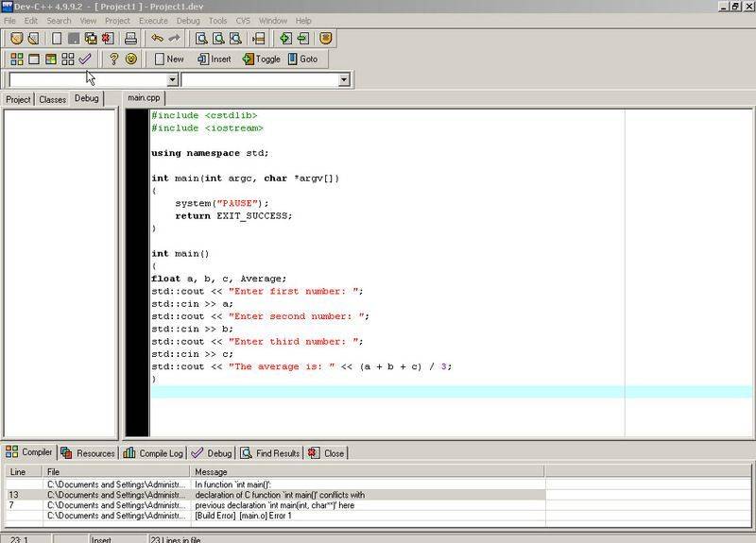Click the first magnifier Find icon
Image resolution: width=756 pixels, height=543 pixels.
201,39
